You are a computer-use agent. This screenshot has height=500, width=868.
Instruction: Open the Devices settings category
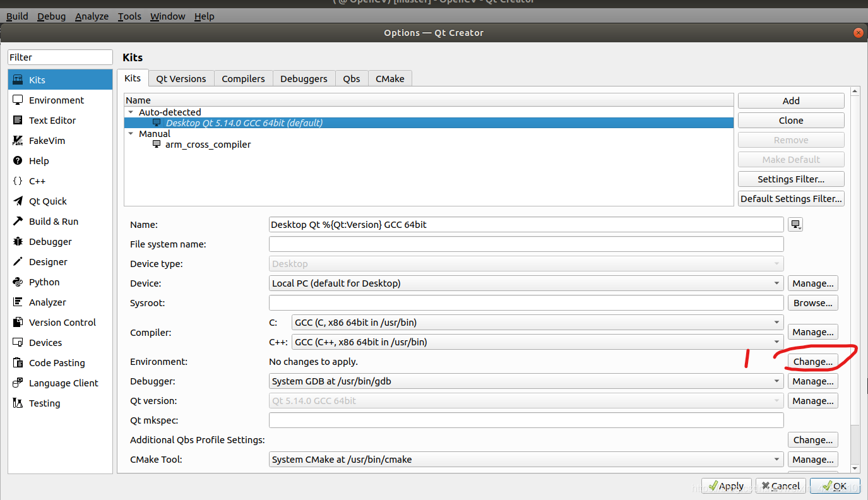[x=60, y=342]
